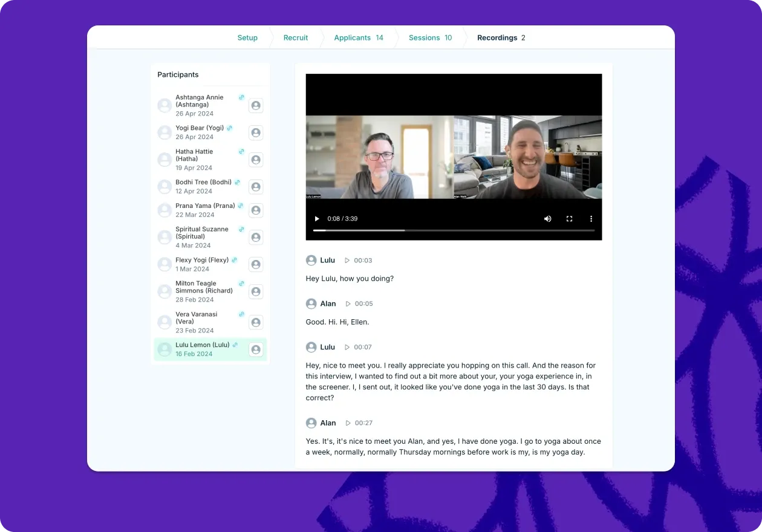This screenshot has height=532, width=762.
Task: Click Yogi Bear's profile avatar icon
Action: coord(256,132)
